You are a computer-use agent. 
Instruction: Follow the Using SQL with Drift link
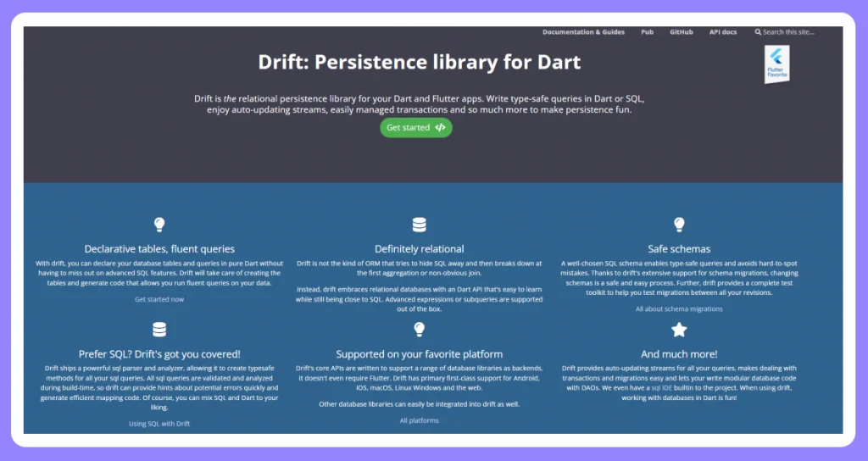(159, 424)
